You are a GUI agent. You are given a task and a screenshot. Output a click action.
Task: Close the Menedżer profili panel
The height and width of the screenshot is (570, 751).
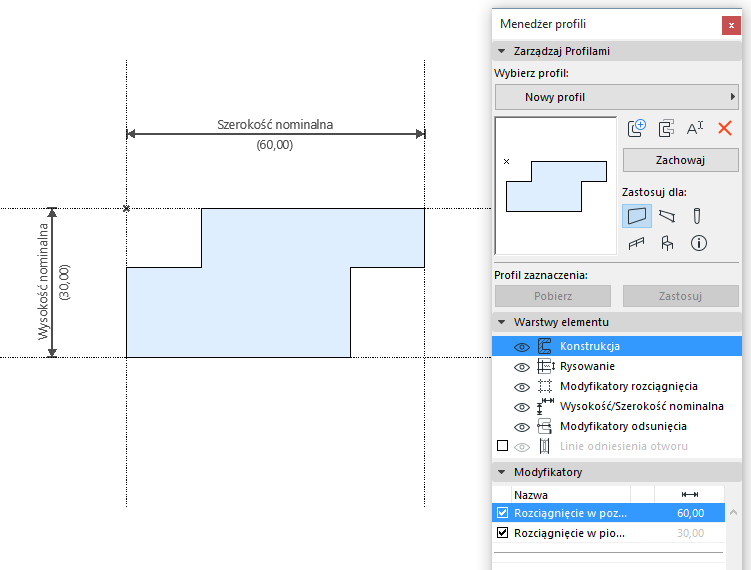pyautogui.click(x=731, y=25)
